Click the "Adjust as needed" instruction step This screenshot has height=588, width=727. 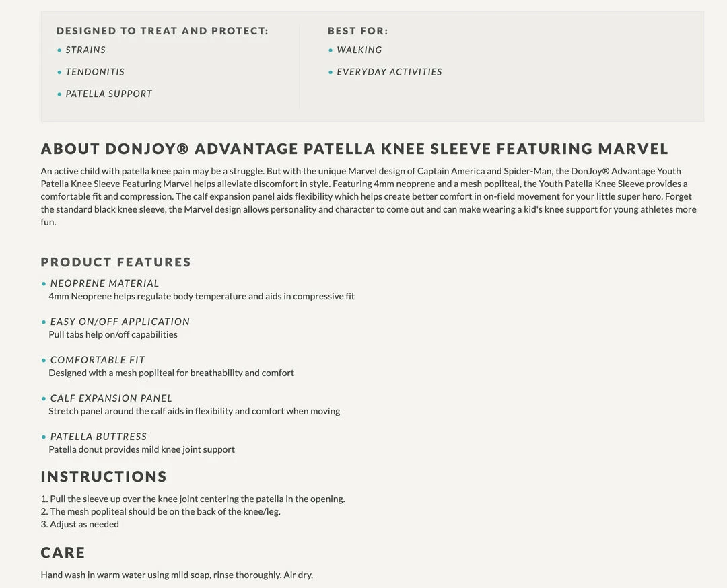80,524
